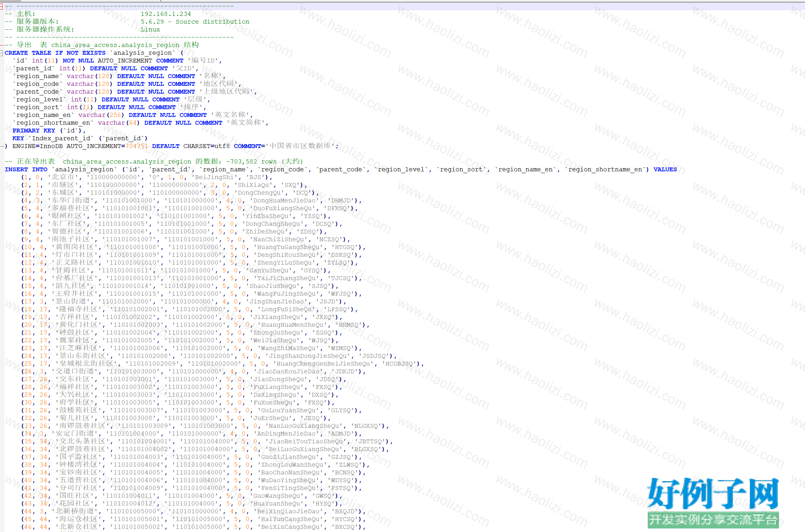The height and width of the screenshot is (532, 805).
Task: Click `region_sort` in the column definition
Action: (x=38, y=107)
